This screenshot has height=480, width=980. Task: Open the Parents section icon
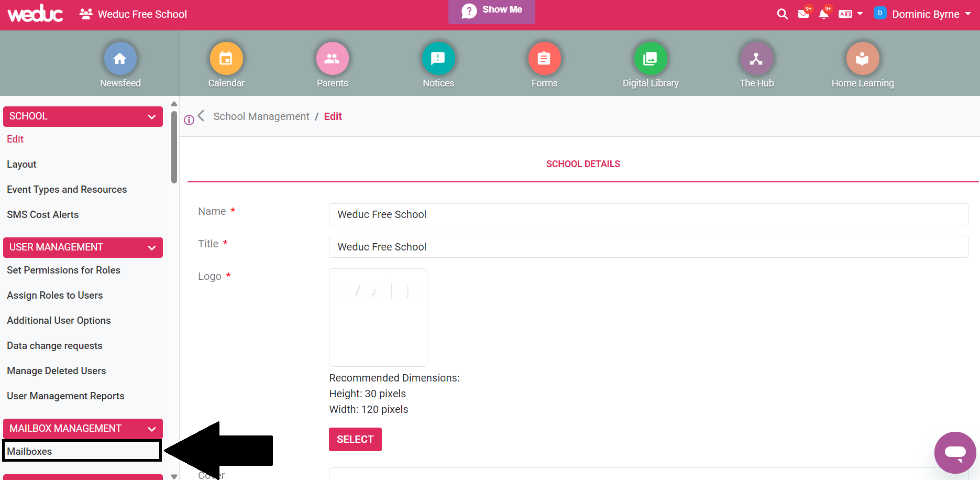pyautogui.click(x=332, y=59)
